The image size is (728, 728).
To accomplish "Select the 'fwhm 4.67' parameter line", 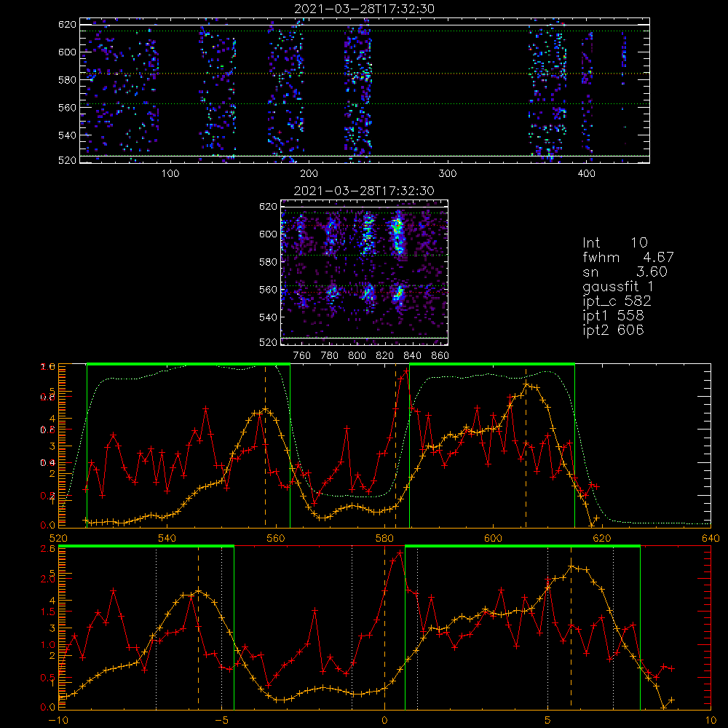I will [628, 257].
